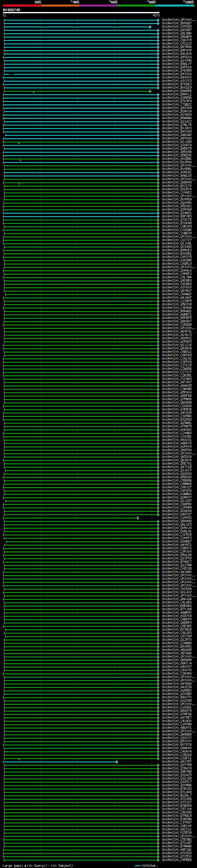Viewport: 197px width, 868px height.
Task: Open hit UniRef100_A7PZD5
Action: pos(177,26)
